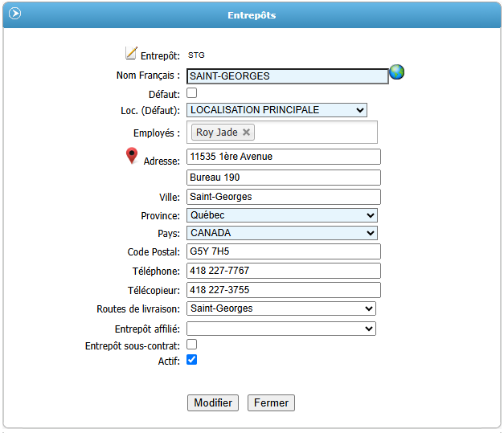The width and height of the screenshot is (504, 433).
Task: Enable the Entrepôt sous-contrat checkbox
Action: [x=192, y=344]
